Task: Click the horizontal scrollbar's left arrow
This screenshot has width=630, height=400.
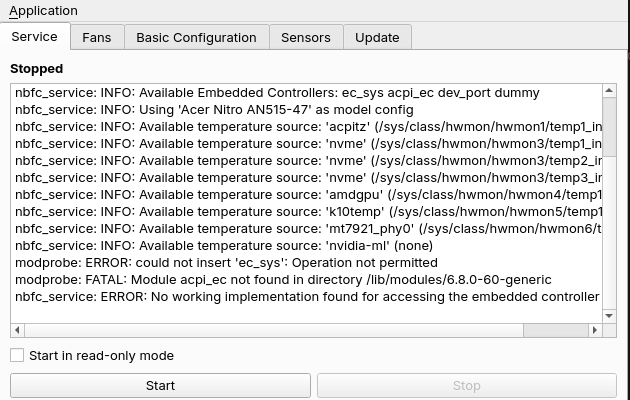Action: click(x=17, y=330)
